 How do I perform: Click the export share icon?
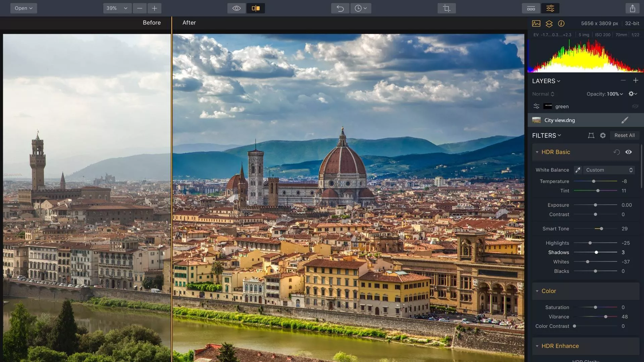pyautogui.click(x=632, y=8)
